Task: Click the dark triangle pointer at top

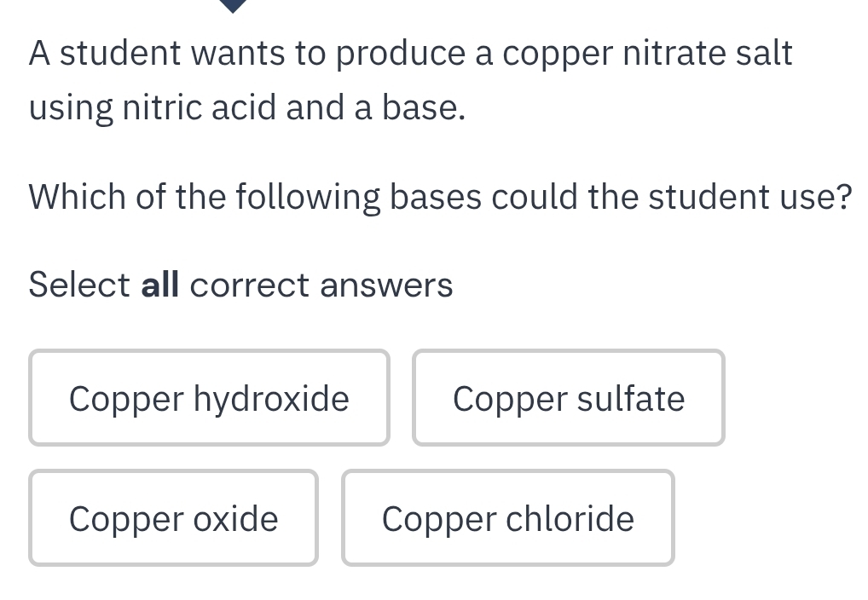Action: pos(232,5)
